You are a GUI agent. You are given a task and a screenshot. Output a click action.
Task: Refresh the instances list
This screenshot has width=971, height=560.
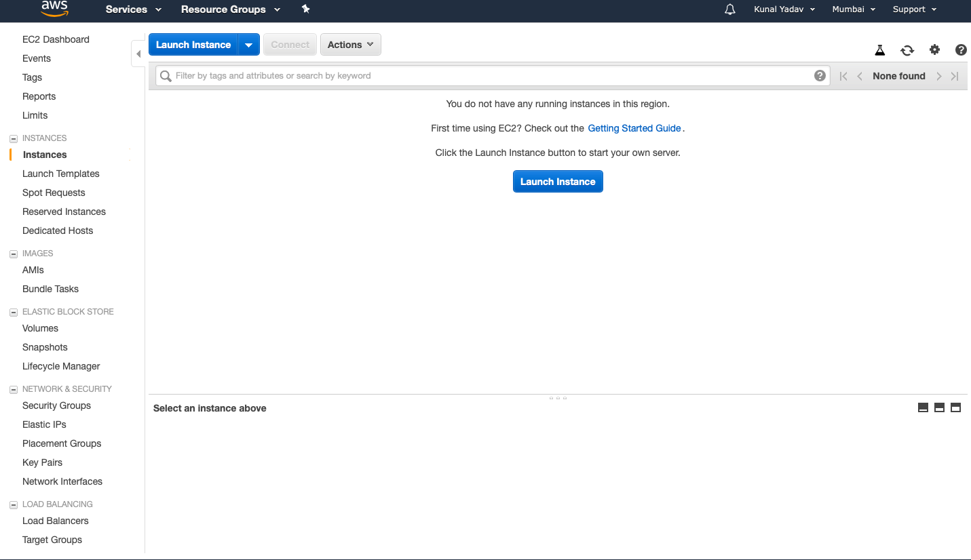point(907,50)
